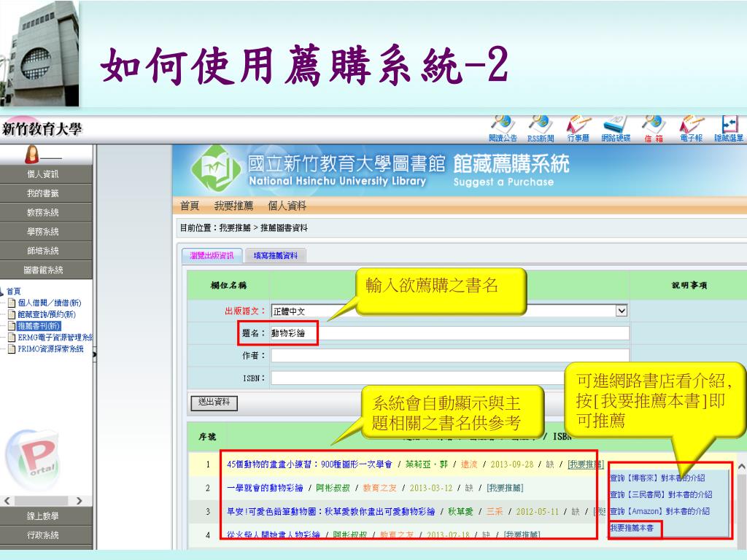The image size is (747, 560).
Task: Click date 2012-05-11 in row 3
Action: pyautogui.click(x=537, y=511)
